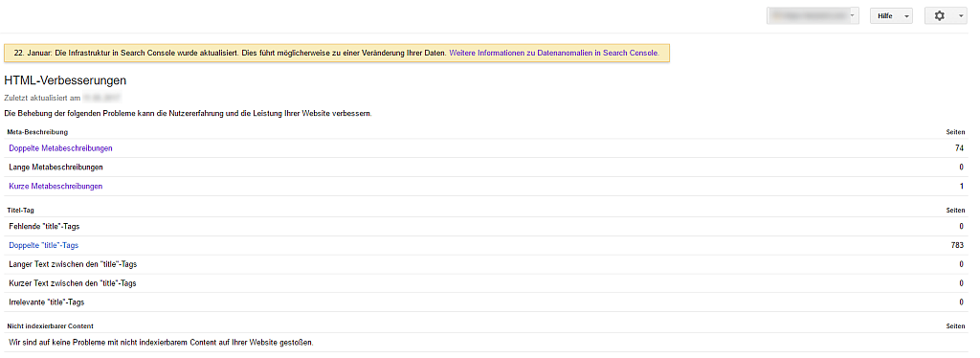Image resolution: width=980 pixels, height=358 pixels.
Task: Click the Lange Metabeschreibungen row text
Action: click(56, 168)
